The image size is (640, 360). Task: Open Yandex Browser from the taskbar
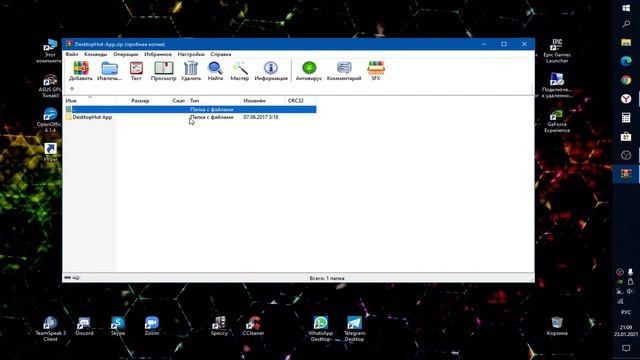626,98
